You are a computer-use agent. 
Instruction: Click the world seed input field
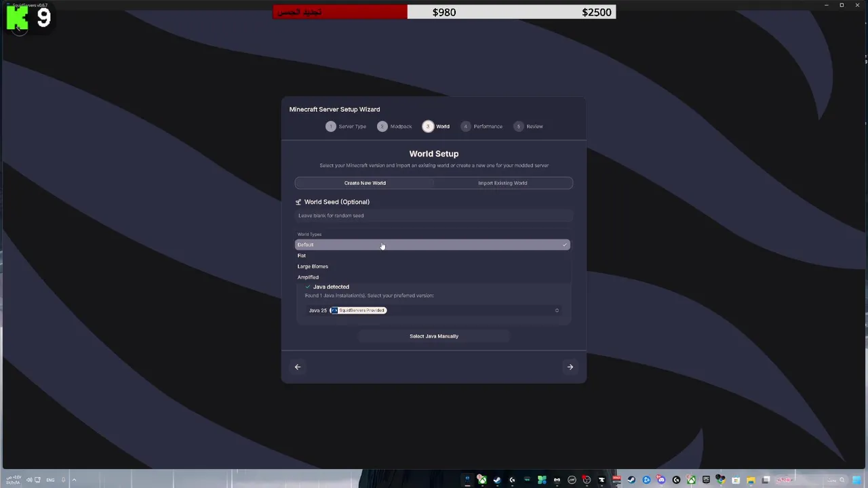click(x=434, y=216)
